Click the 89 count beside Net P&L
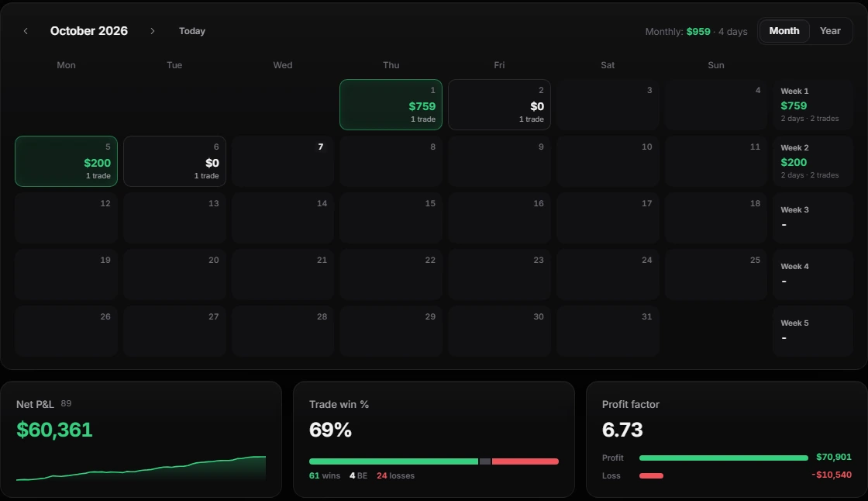The height and width of the screenshot is (501, 868). pos(66,403)
